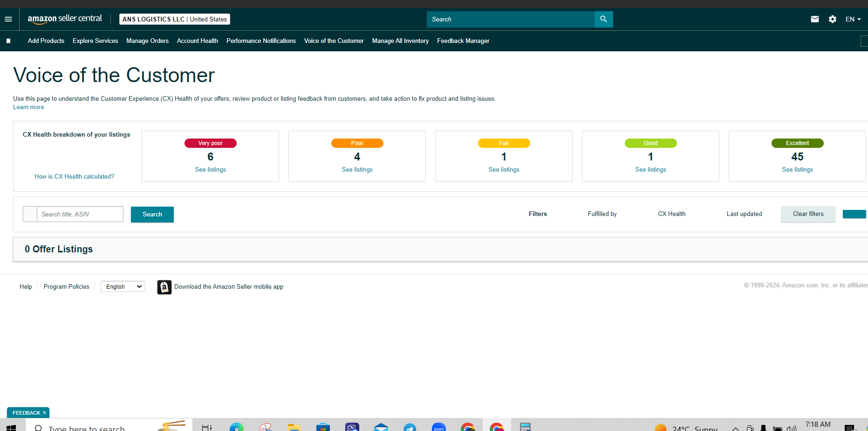868x431 pixels.
Task: Click the Good light green badge
Action: (x=651, y=143)
